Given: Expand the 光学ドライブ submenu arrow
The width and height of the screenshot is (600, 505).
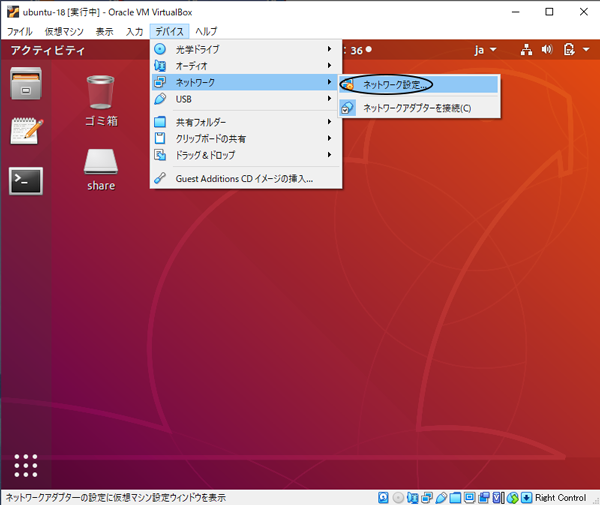Looking at the screenshot, I should tap(329, 49).
